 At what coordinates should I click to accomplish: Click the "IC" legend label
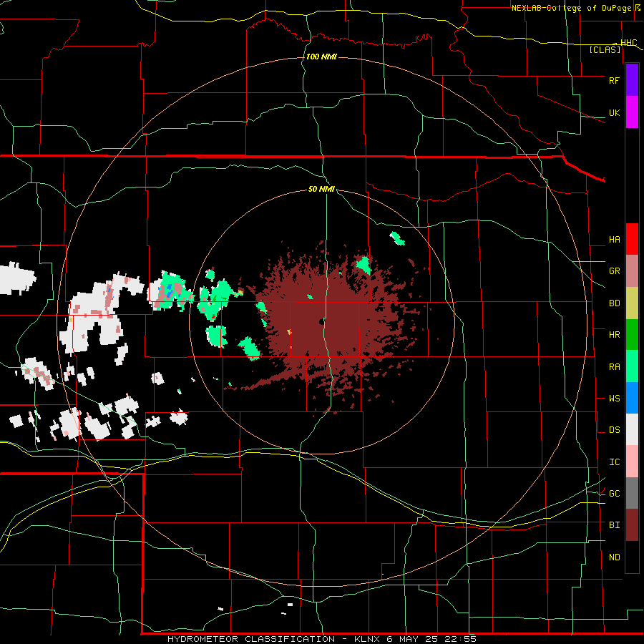click(x=614, y=462)
